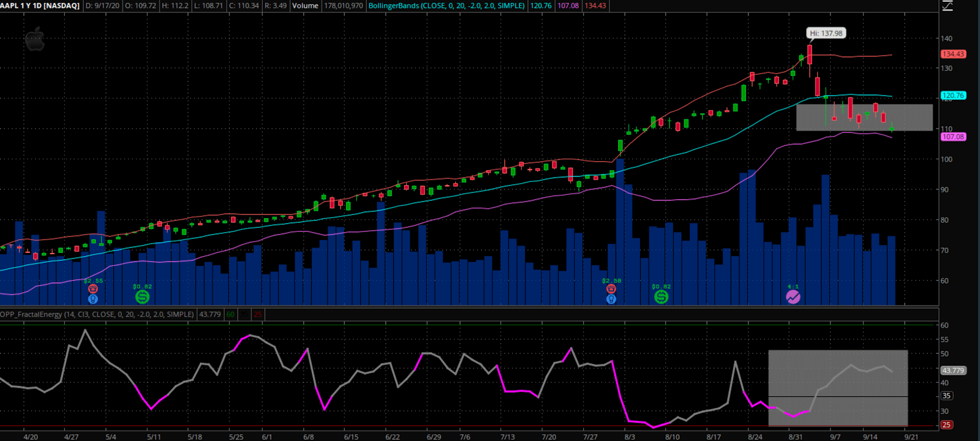Image resolution: width=980 pixels, height=441 pixels.
Task: Click the 7/6 date on the time axis
Action: [x=465, y=437]
